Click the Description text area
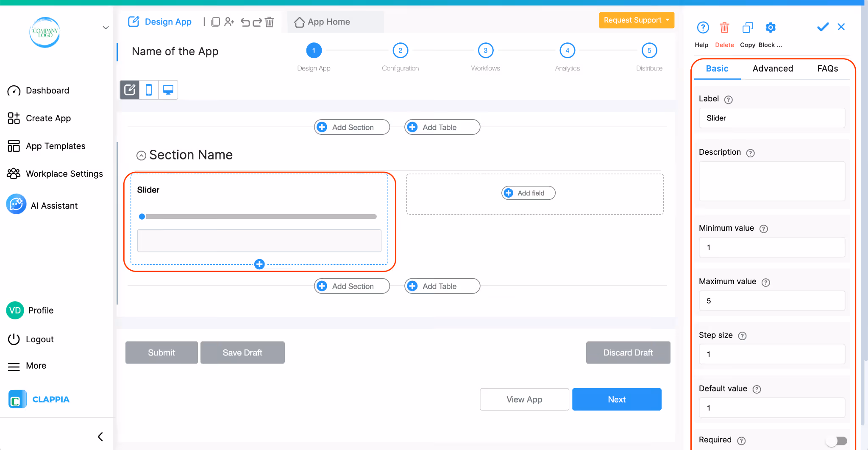This screenshot has height=450, width=868. tap(772, 181)
